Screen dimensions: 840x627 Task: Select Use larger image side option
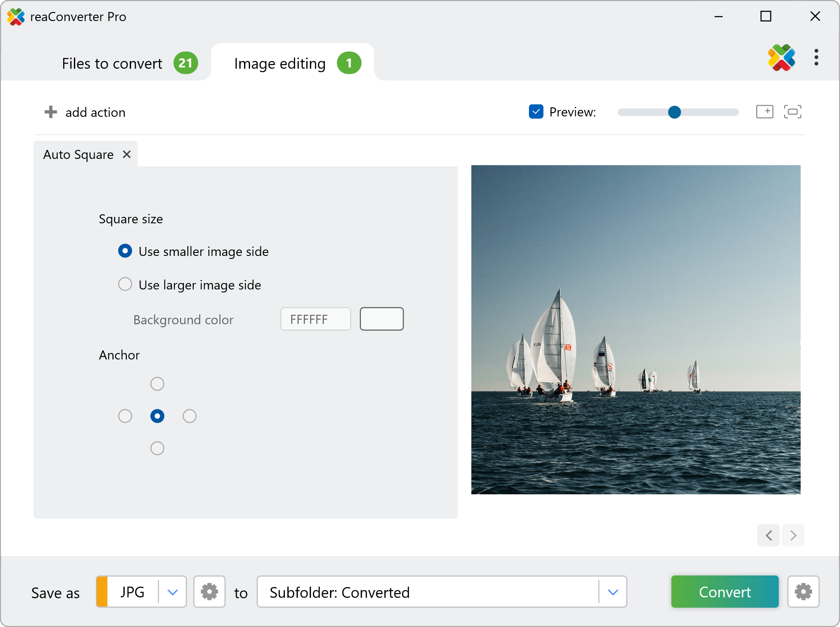coord(125,284)
